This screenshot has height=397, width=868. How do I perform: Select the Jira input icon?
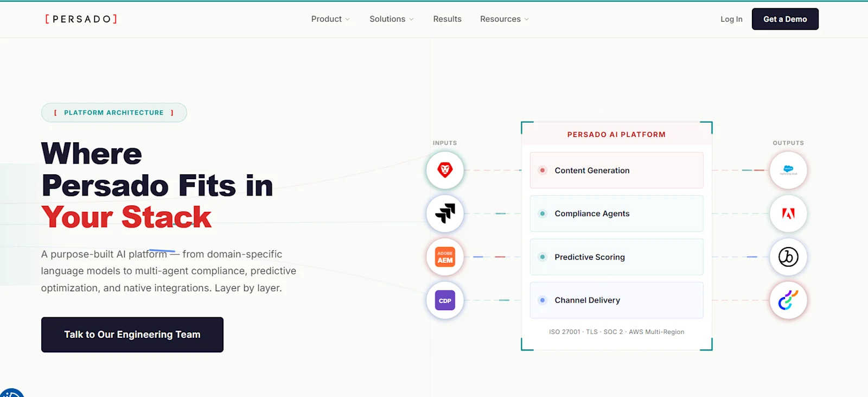(445, 213)
